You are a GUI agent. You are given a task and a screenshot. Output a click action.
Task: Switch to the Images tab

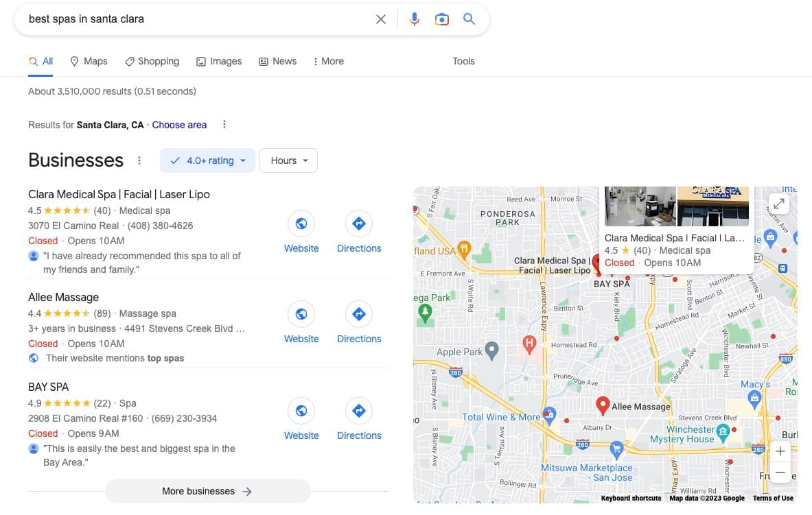coord(219,61)
